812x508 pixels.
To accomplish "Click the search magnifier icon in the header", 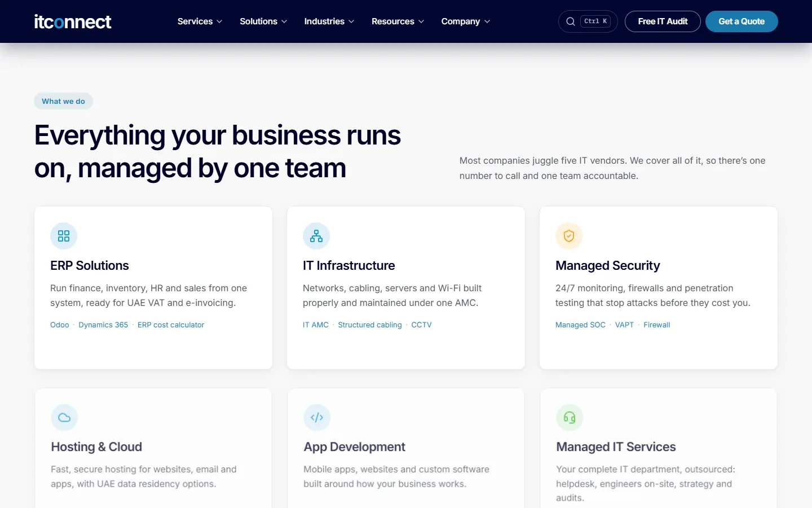I will coord(571,21).
